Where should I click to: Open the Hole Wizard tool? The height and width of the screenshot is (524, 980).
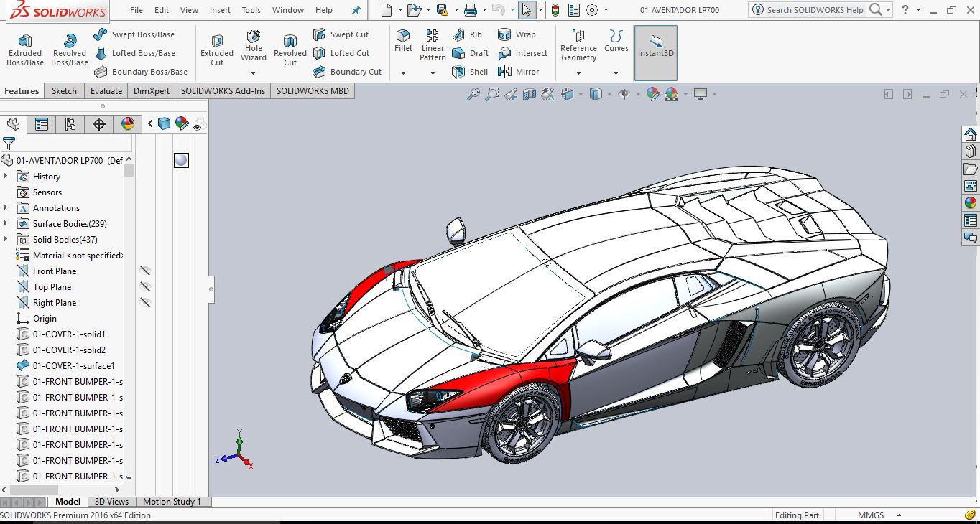[x=254, y=45]
